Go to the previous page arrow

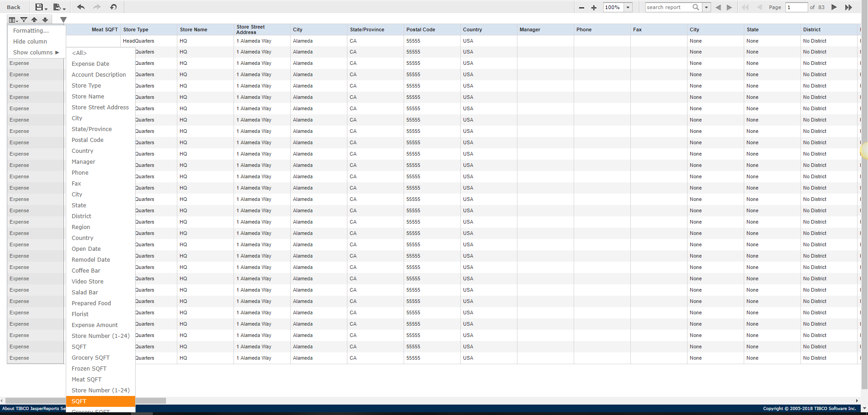[x=759, y=7]
